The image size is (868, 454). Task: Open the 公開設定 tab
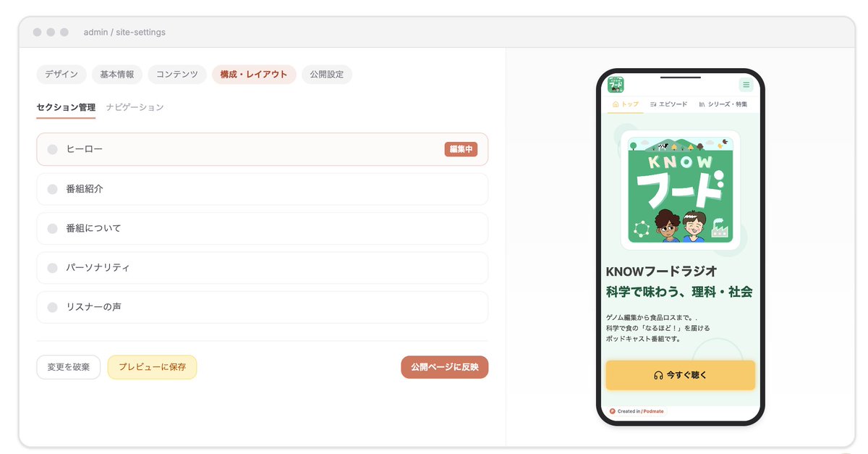[x=327, y=75]
